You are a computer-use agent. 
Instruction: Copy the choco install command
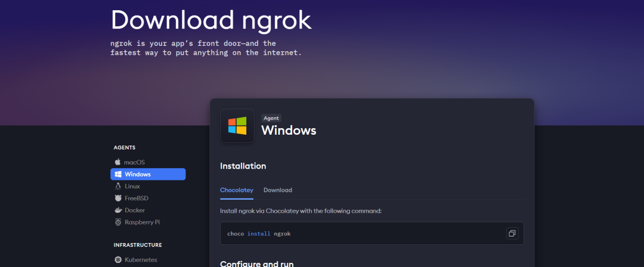[x=512, y=234]
